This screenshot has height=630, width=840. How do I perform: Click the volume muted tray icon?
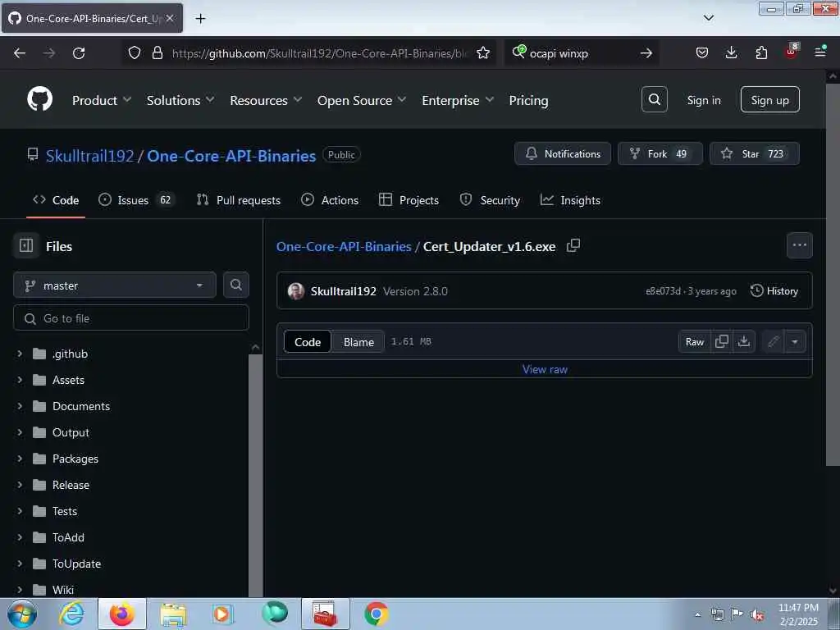point(757,614)
